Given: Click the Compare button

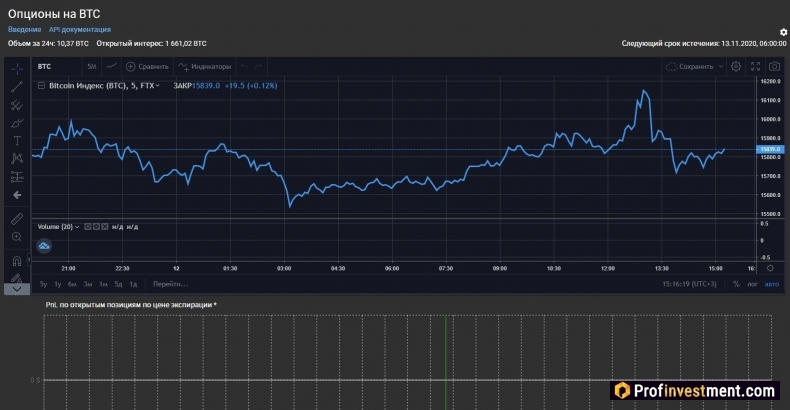Looking at the screenshot, I should coord(147,66).
